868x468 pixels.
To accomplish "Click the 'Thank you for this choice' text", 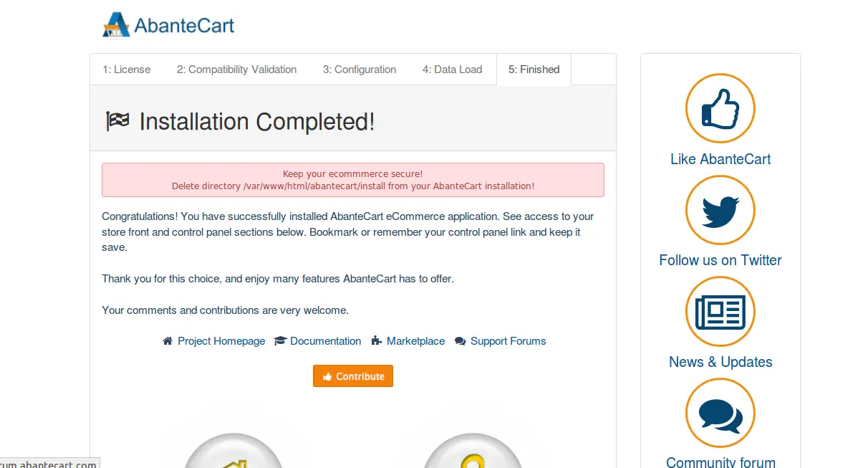I will pos(278,279).
